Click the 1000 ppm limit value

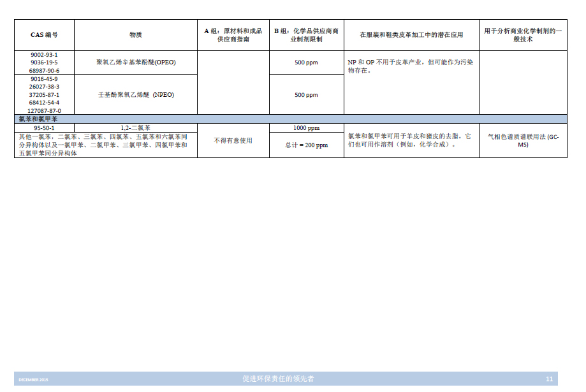(306, 127)
